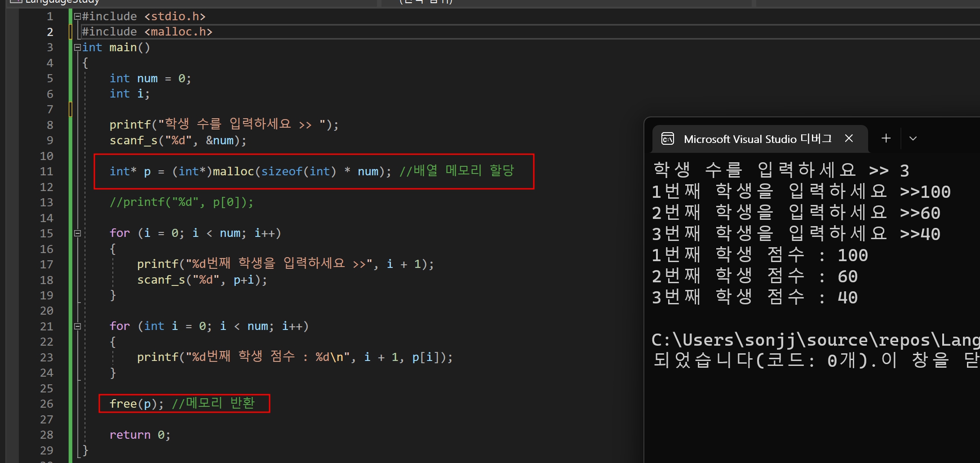Click console output '1번째 학생 점수 : 100'

tap(760, 255)
